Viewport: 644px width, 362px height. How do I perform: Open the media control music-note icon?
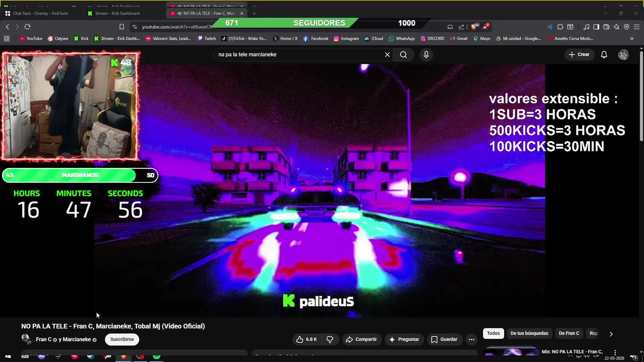coord(586,27)
